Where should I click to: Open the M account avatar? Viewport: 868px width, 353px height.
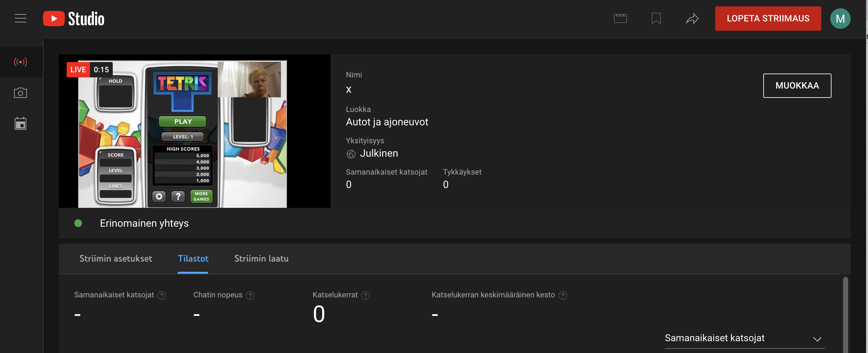[840, 19]
